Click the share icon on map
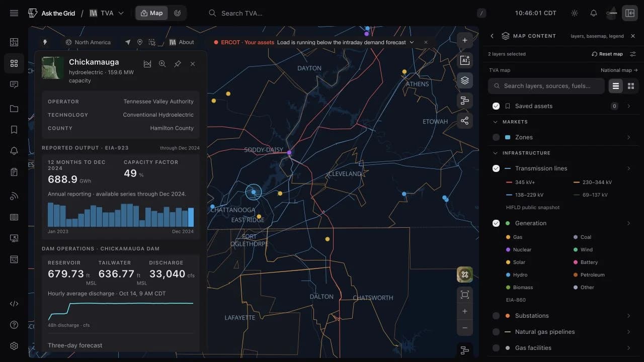Viewport: 644px width, 362px height. (465, 121)
